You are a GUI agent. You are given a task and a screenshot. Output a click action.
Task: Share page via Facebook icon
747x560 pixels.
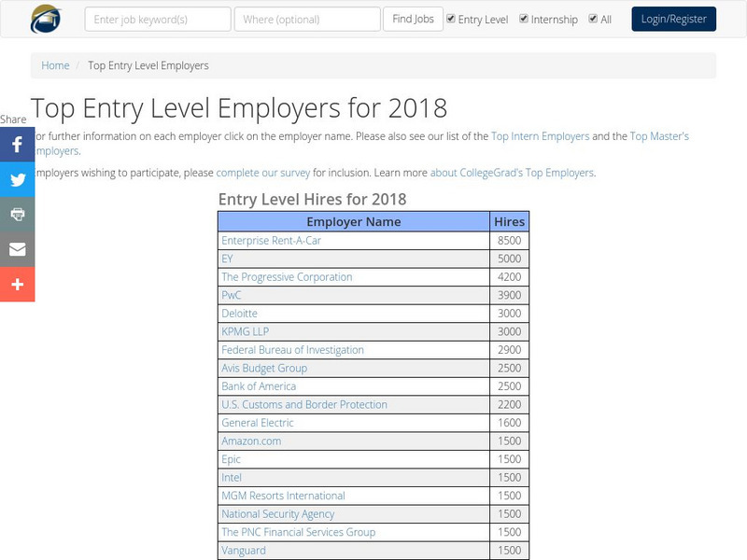pos(17,145)
